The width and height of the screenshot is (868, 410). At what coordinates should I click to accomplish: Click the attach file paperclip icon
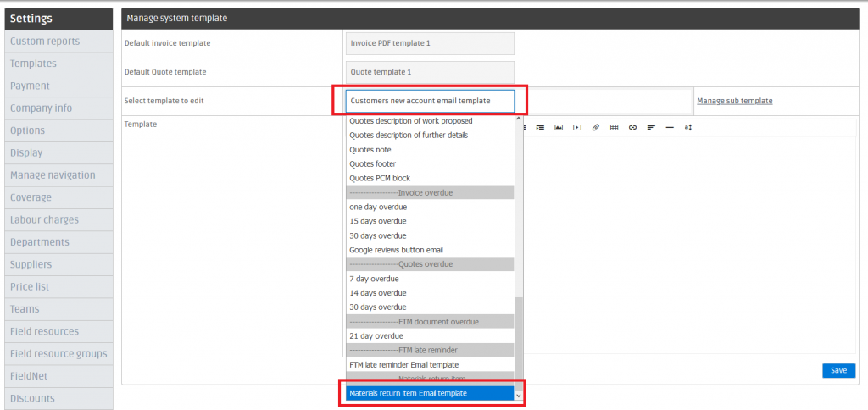[596, 127]
